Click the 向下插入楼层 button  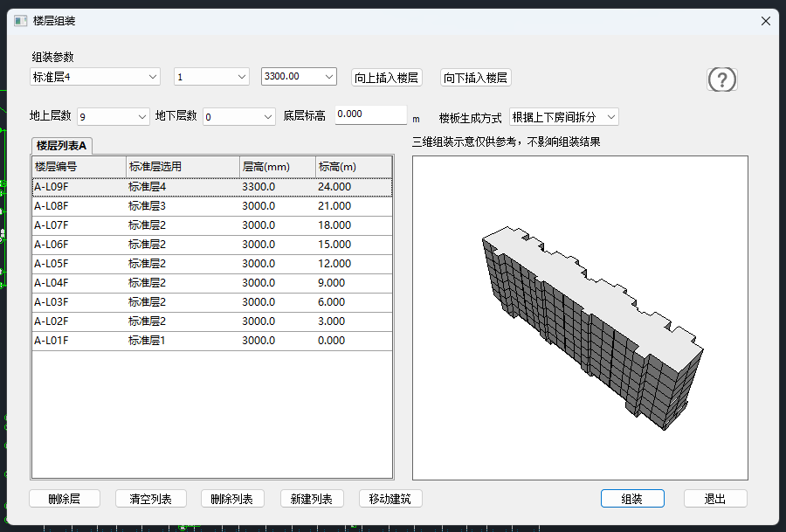click(x=475, y=78)
